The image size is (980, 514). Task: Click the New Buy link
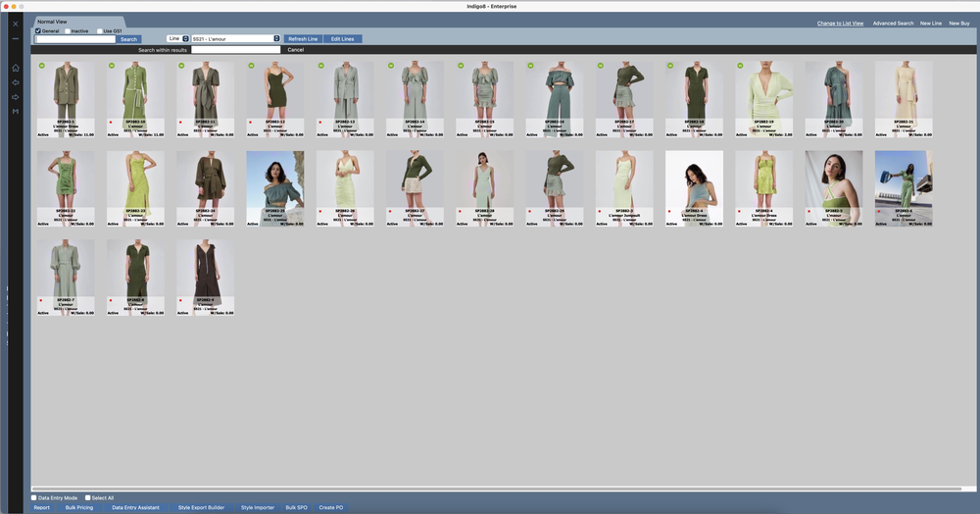pyautogui.click(x=959, y=24)
